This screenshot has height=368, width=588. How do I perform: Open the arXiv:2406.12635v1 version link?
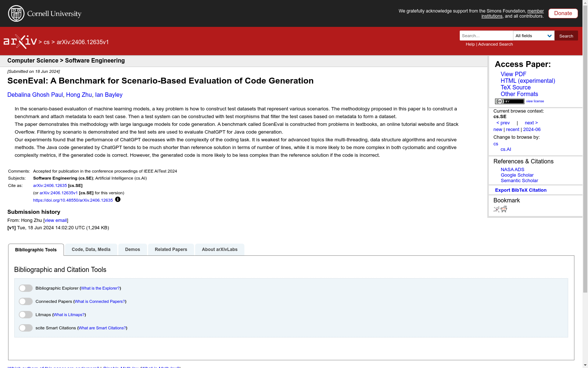(x=58, y=193)
